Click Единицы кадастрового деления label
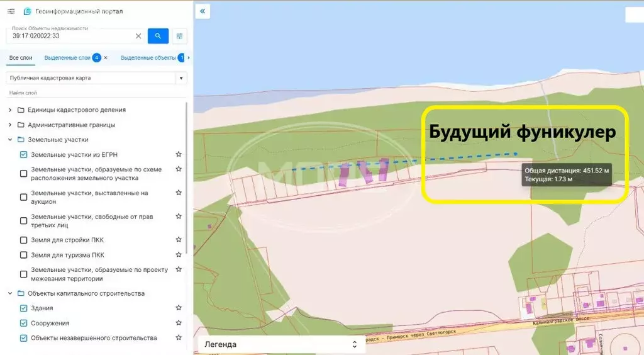The image size is (644, 355). [x=77, y=110]
